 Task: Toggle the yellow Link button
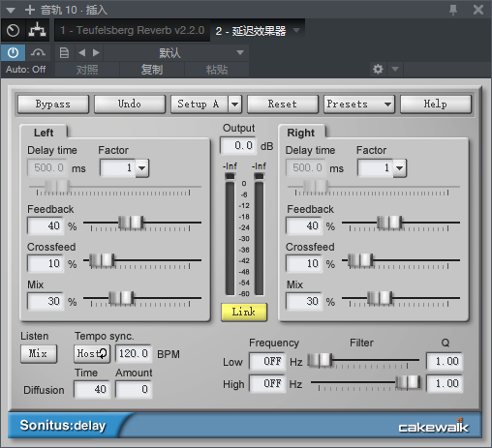pos(244,313)
